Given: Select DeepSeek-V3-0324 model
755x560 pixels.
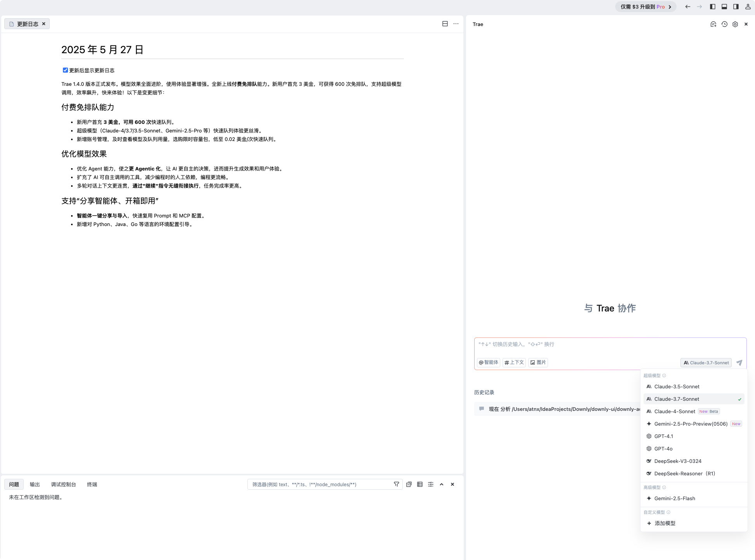Looking at the screenshot, I should (x=694, y=461).
